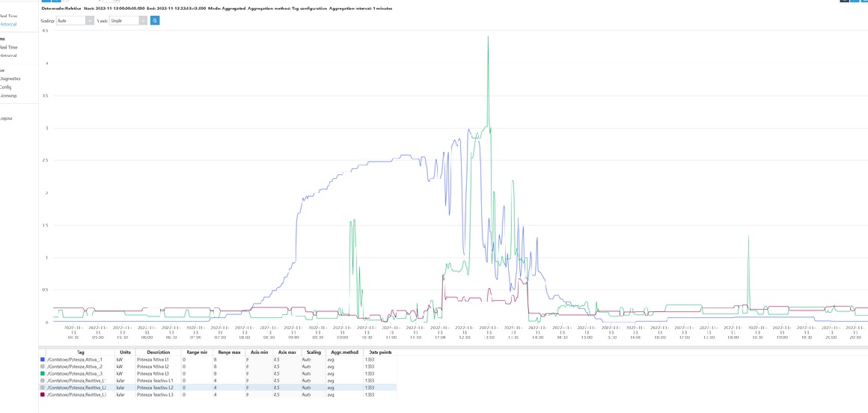Click the Aggr.method column header
This screenshot has height=413, width=868.
coord(343,352)
